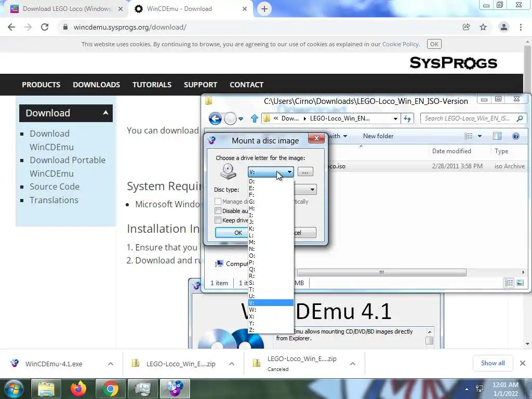This screenshot has height=399, width=532.
Task: Open the Source Code link
Action: (x=55, y=187)
